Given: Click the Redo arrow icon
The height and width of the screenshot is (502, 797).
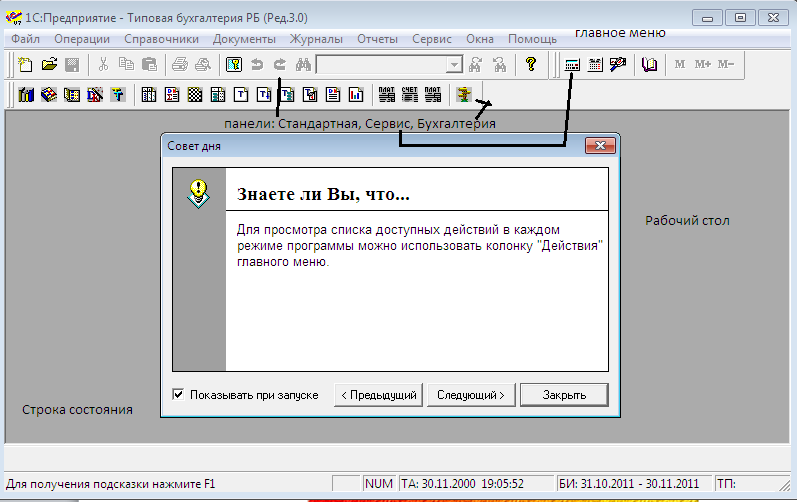Looking at the screenshot, I should (280, 65).
